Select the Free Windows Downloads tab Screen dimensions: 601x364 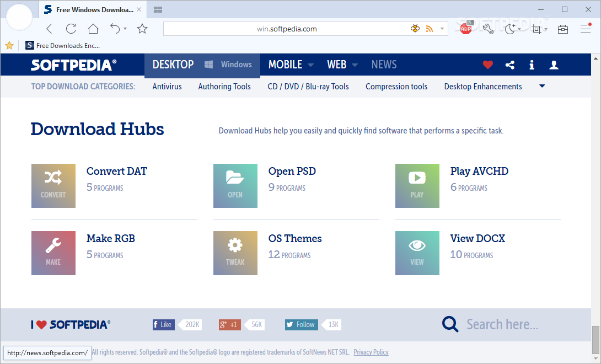pyautogui.click(x=92, y=9)
